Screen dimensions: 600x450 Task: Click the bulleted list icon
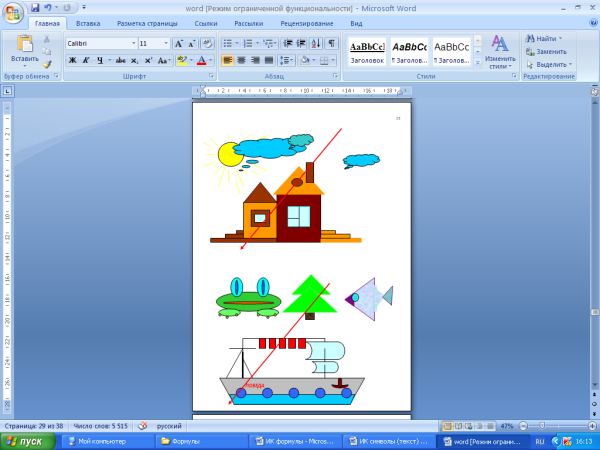(227, 44)
